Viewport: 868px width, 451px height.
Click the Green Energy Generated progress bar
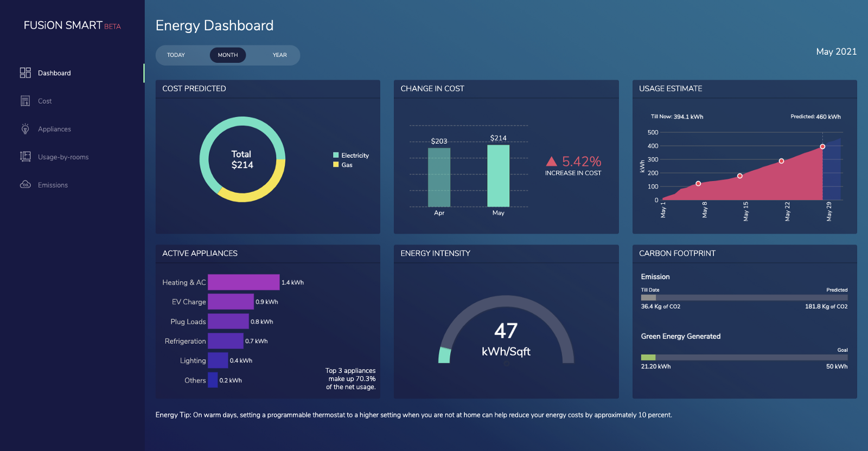tap(744, 358)
